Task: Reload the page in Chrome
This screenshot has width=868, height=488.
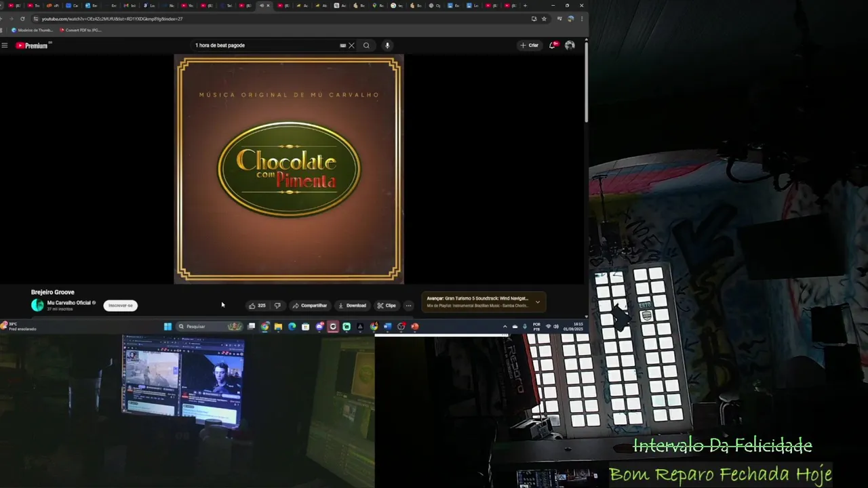Action: point(22,19)
